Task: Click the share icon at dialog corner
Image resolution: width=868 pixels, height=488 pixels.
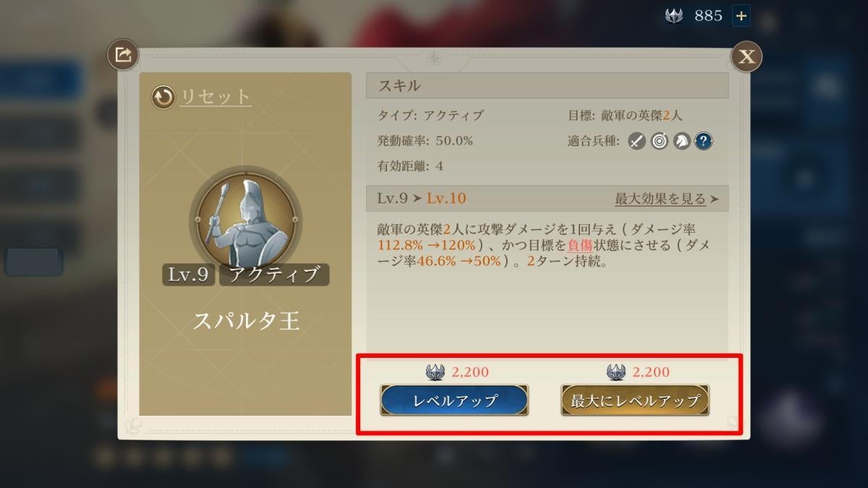Action: pos(123,55)
